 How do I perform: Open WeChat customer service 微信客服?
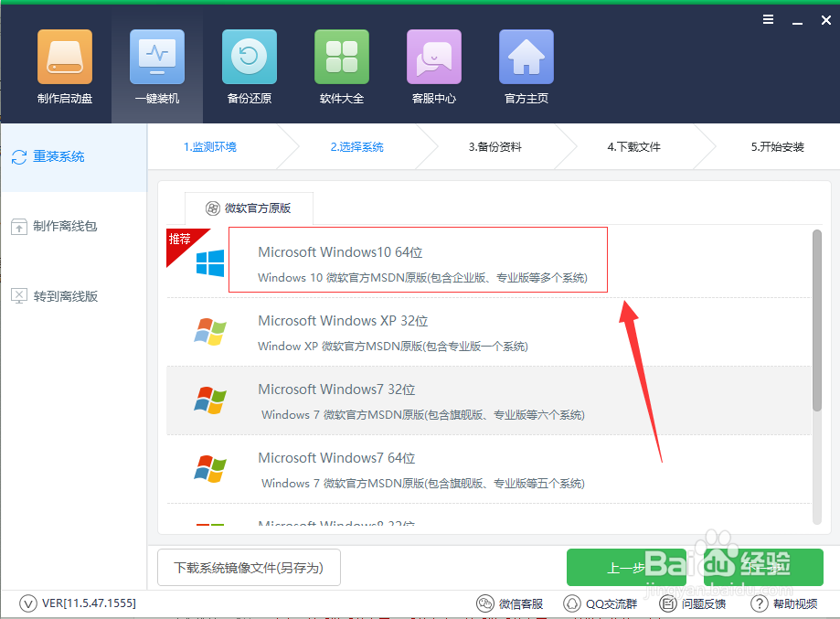pos(509,603)
